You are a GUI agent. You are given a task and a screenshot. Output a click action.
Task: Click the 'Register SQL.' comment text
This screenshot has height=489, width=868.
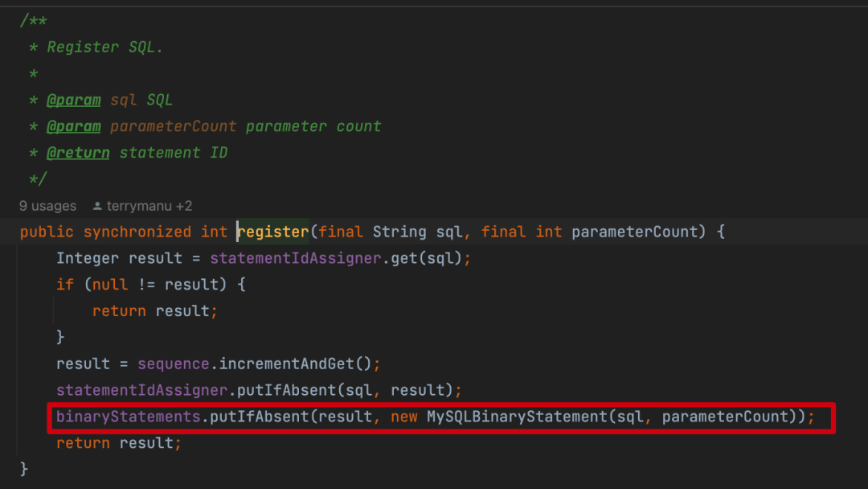pos(105,47)
